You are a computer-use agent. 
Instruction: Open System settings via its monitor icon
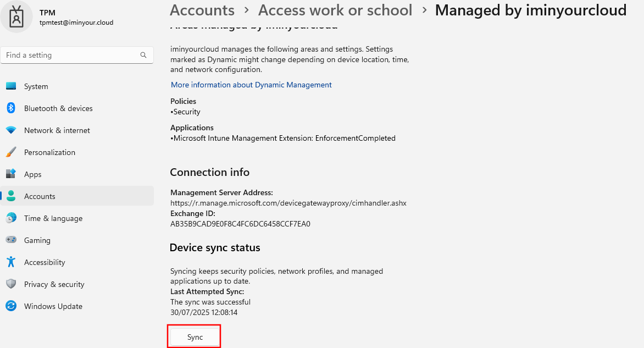[11, 86]
